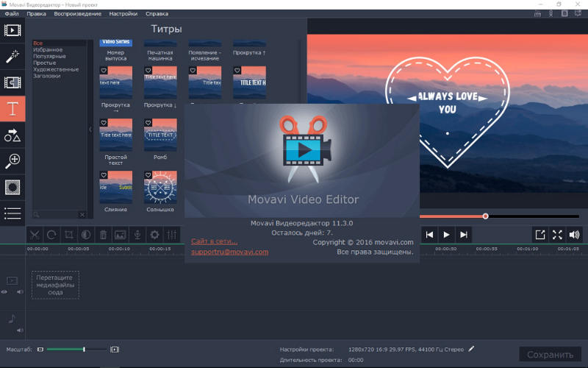Click the supportru@movavi.com email link
Viewport: 588px width, 368px height.
point(229,252)
